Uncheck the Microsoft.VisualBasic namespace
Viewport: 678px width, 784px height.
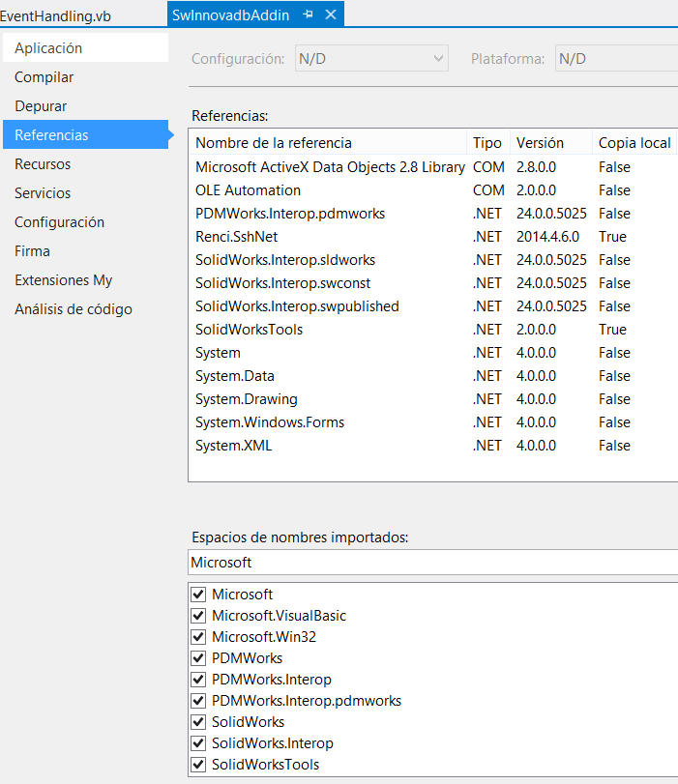pos(198,616)
